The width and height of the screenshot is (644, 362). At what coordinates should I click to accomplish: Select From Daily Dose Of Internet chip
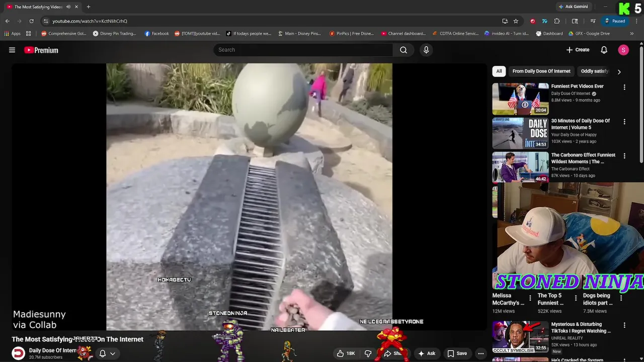tap(541, 71)
